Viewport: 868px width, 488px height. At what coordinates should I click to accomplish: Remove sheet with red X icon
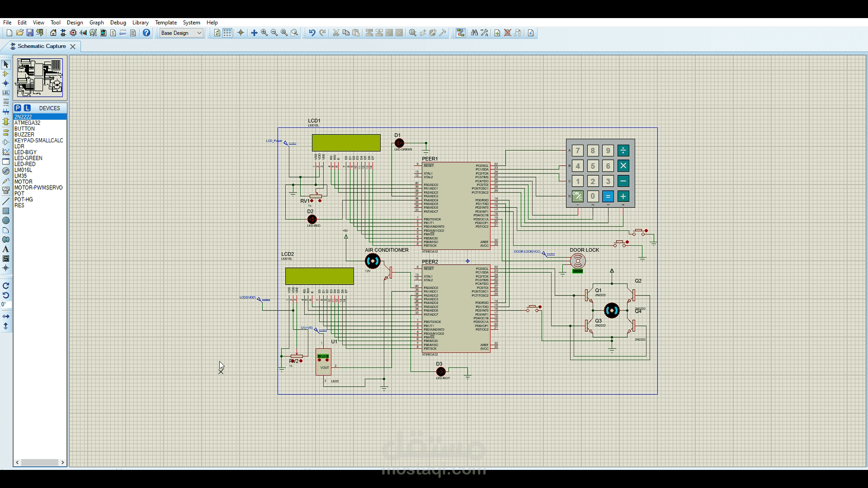pyautogui.click(x=507, y=33)
